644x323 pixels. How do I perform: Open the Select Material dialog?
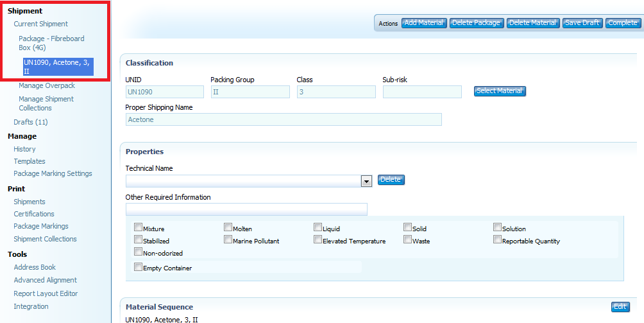tap(500, 91)
